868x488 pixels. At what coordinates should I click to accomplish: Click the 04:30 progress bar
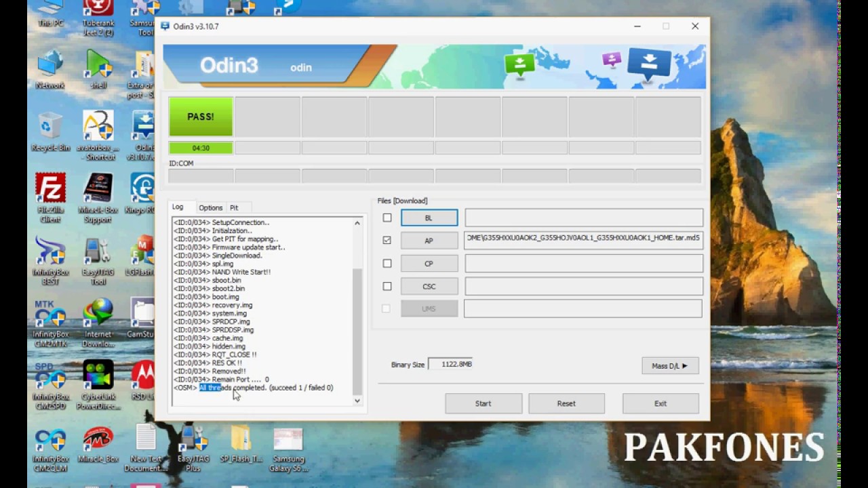pyautogui.click(x=201, y=148)
